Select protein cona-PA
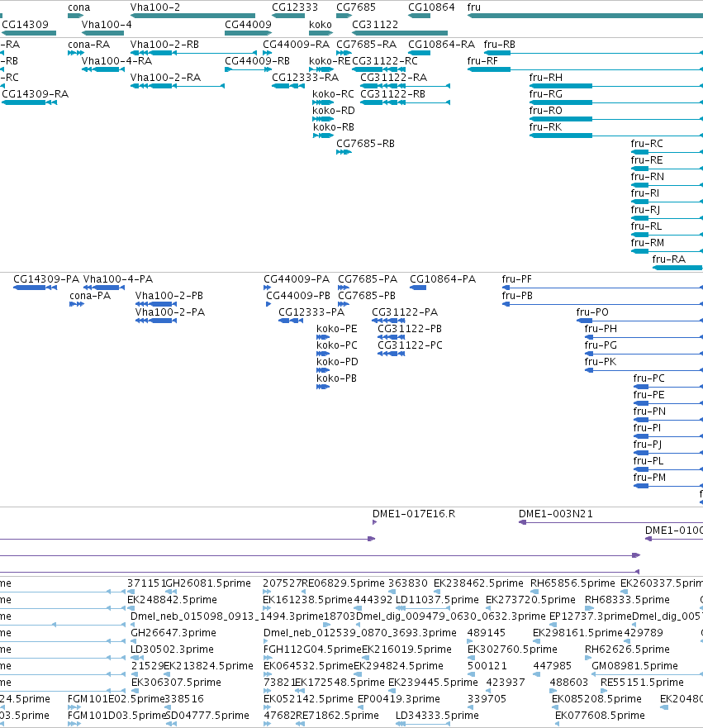The image size is (703, 728). click(x=77, y=304)
